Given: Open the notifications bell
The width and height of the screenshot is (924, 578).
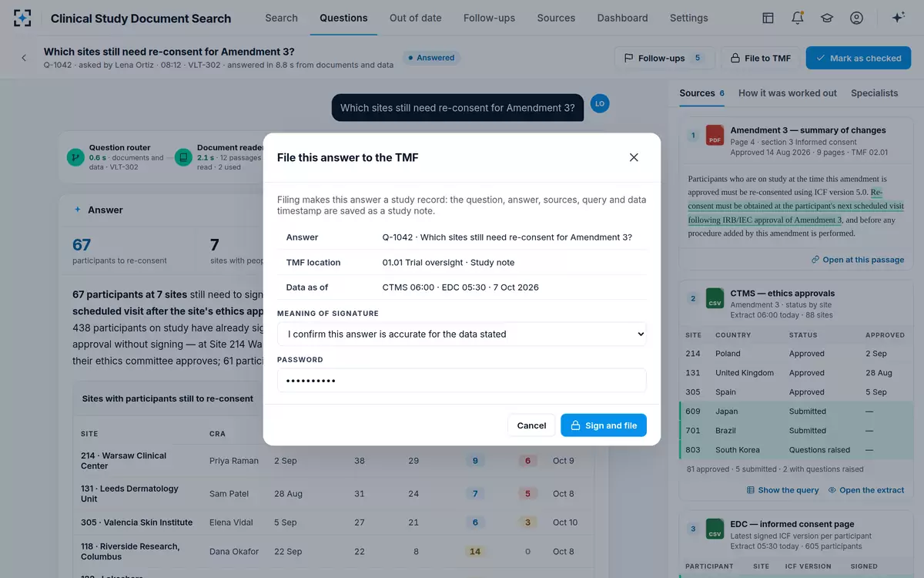Looking at the screenshot, I should (x=798, y=18).
